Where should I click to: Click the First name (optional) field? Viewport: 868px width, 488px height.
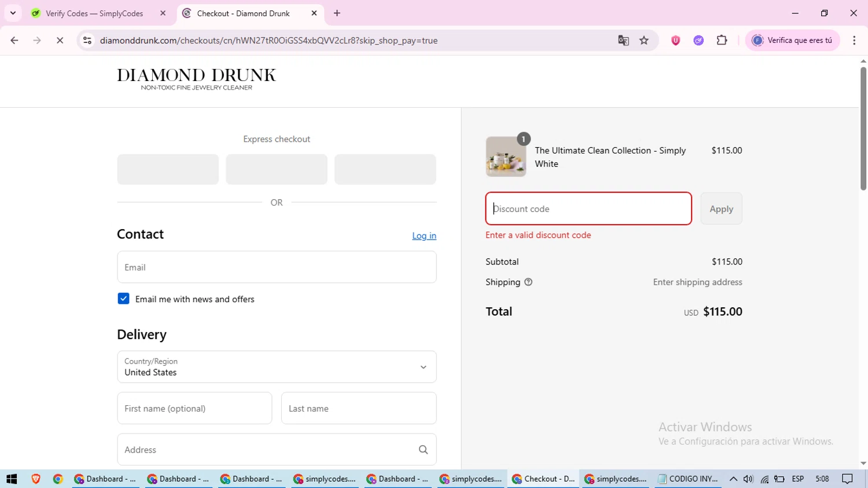(194, 408)
